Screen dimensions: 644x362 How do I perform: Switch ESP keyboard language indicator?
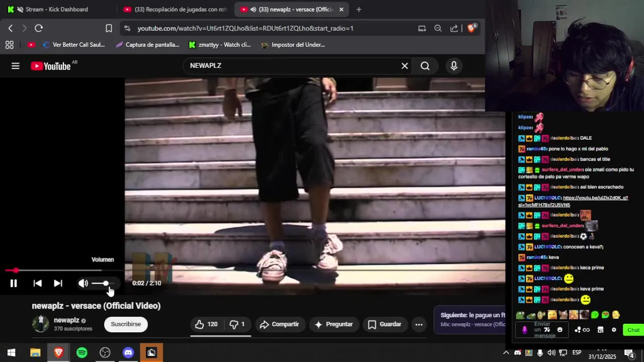(x=577, y=353)
